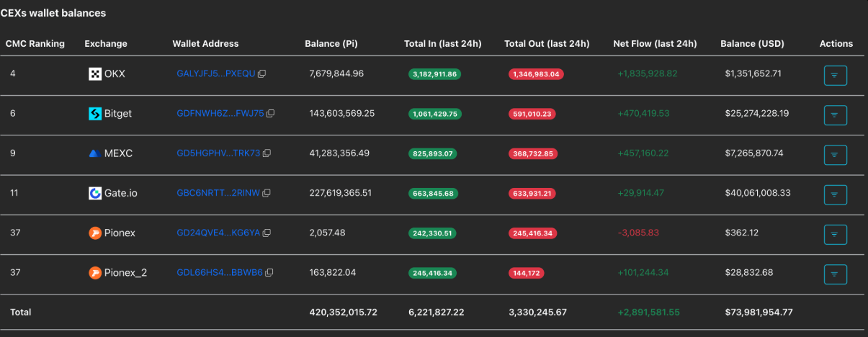Open wallet address link GDFNWH6Z...FWJ75
This screenshot has width=868, height=337.
[220, 114]
